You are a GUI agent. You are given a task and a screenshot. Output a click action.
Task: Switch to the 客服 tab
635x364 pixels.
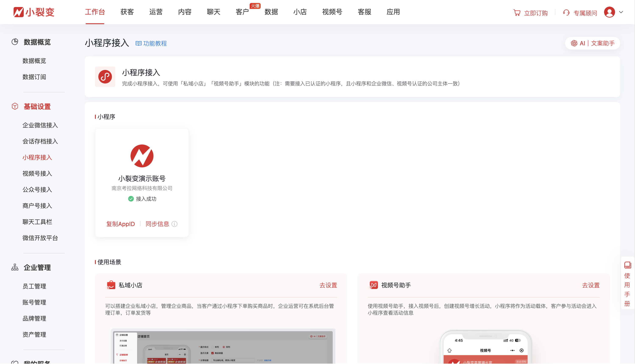[x=364, y=12]
